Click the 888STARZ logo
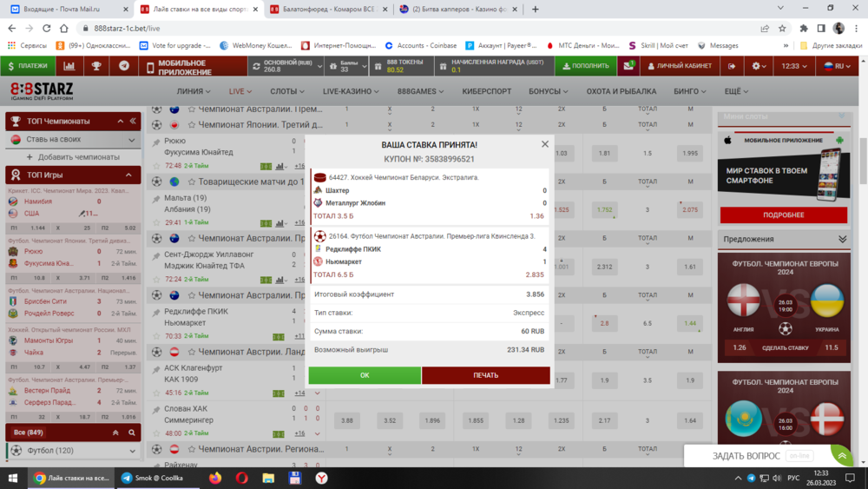Screen dimensions: 868x489 click(42, 91)
